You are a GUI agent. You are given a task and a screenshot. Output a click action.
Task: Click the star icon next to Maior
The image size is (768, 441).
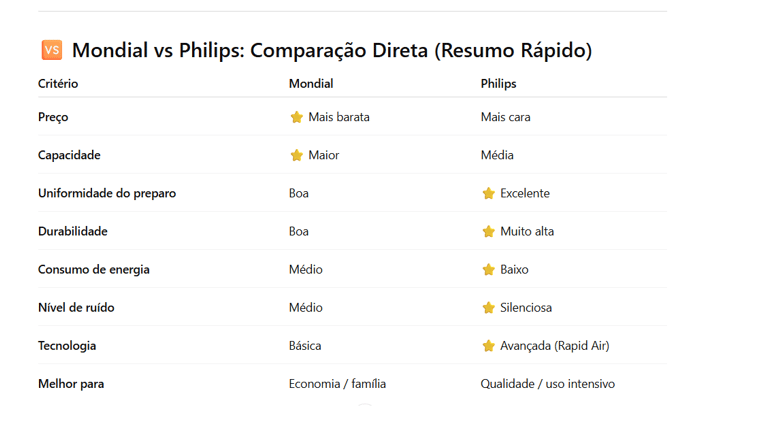(x=296, y=155)
